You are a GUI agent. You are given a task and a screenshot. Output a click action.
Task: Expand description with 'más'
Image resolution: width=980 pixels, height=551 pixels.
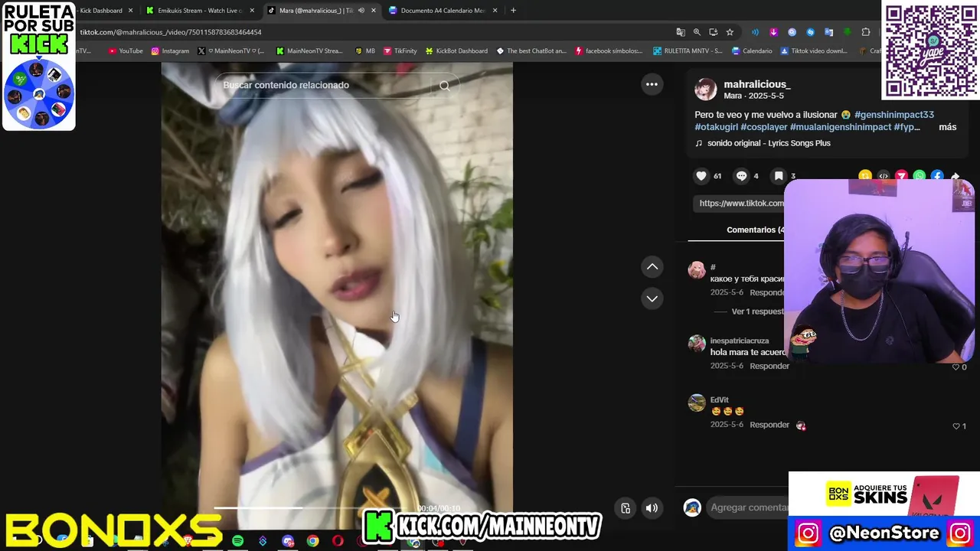tap(947, 127)
